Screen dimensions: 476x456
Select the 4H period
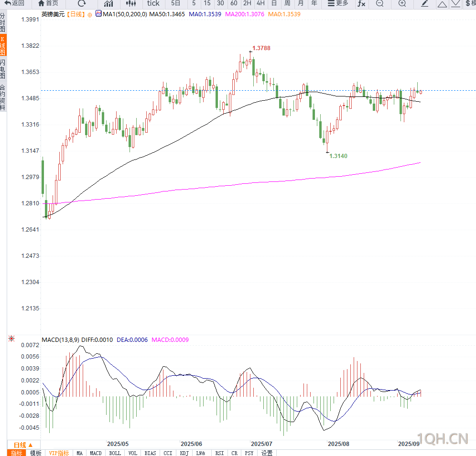260,3
